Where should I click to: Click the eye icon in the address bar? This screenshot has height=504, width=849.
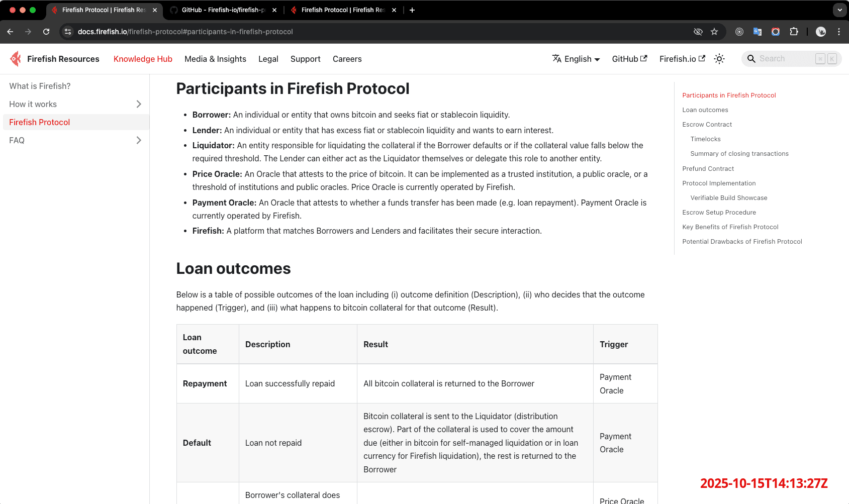698,31
